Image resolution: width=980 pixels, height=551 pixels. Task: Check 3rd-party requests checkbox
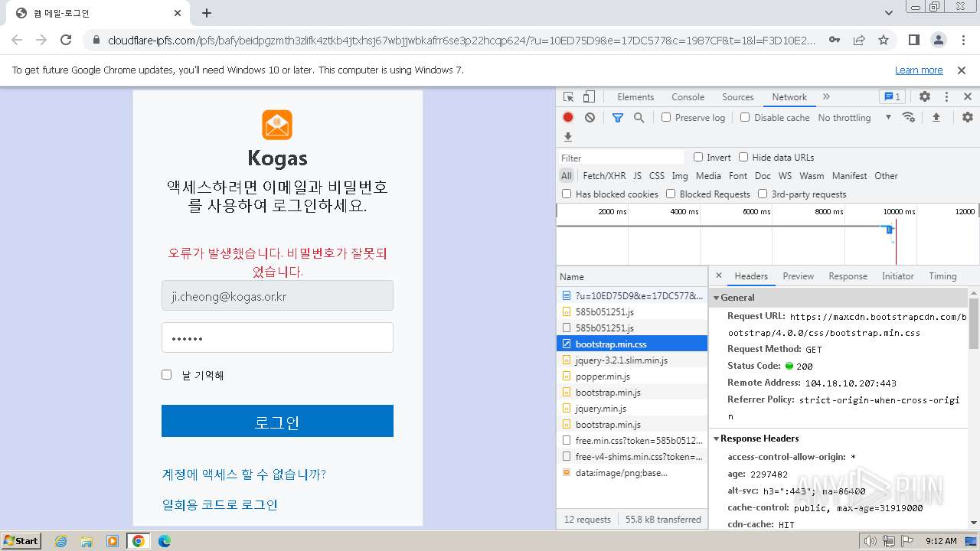click(763, 194)
